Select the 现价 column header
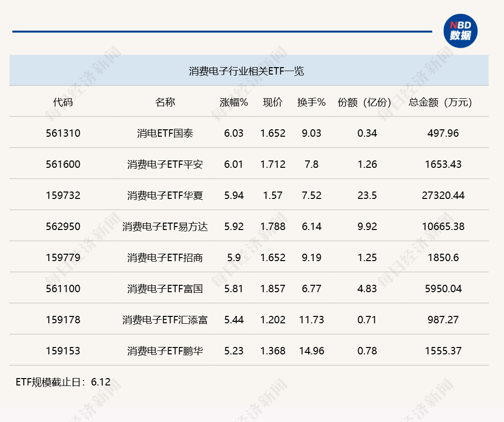The image size is (504, 422). (x=273, y=102)
